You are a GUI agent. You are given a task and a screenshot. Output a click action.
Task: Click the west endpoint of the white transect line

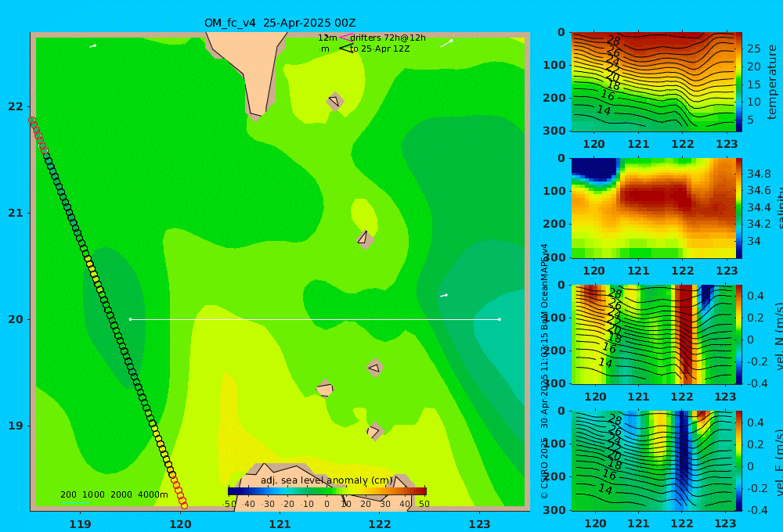click(130, 319)
